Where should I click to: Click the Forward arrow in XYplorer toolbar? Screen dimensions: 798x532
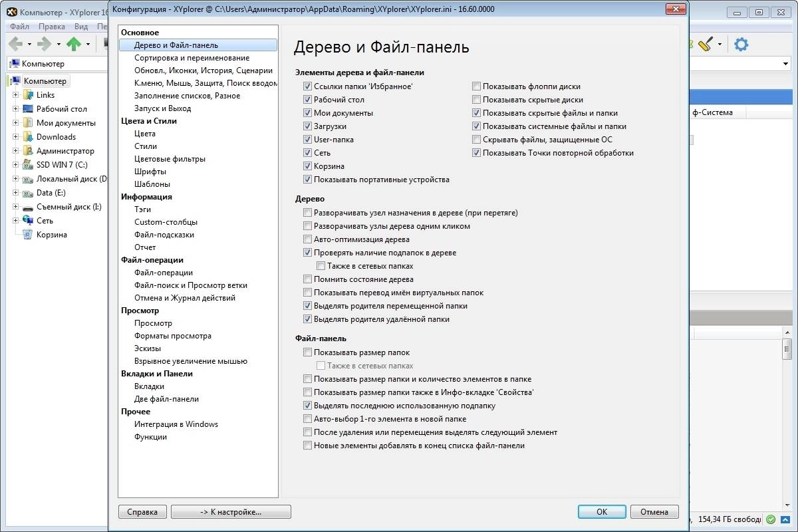point(44,44)
